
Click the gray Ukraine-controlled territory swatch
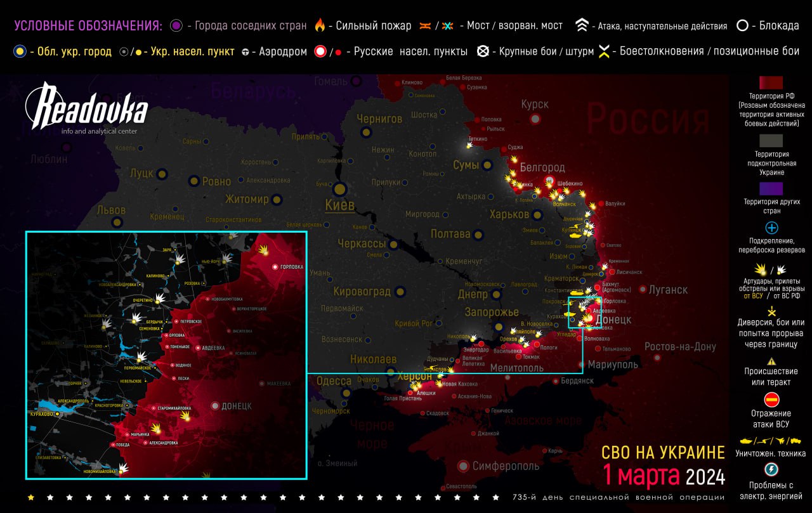[771, 140]
